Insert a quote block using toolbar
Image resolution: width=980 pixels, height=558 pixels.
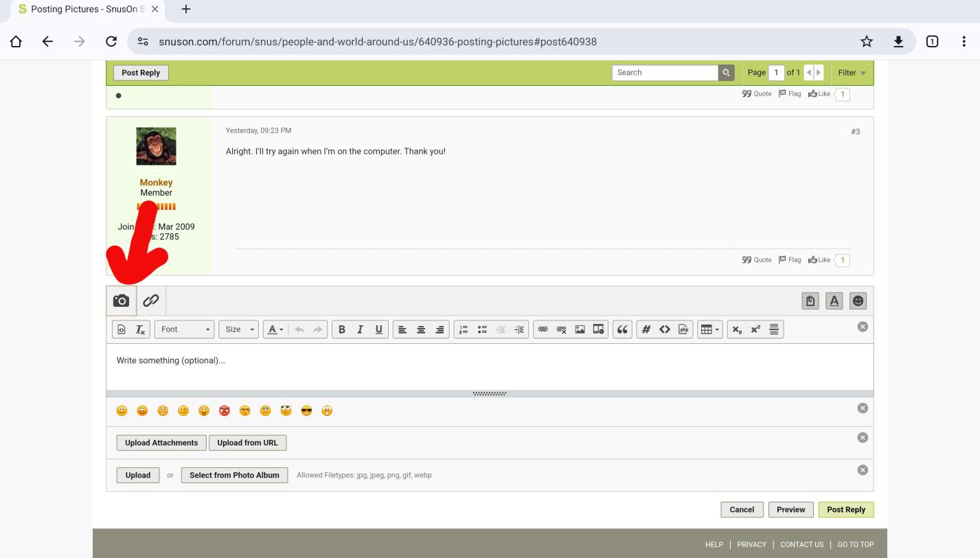point(623,329)
